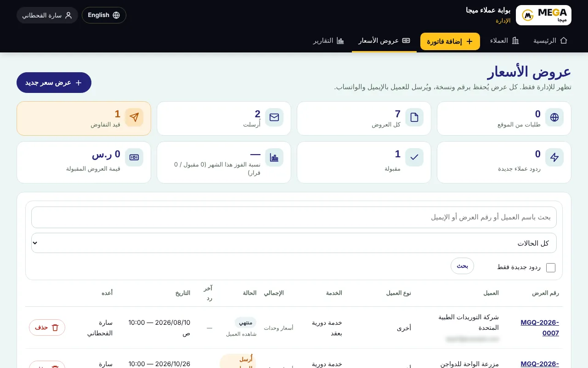588x368 pixels.
Task: Click the رقم العرض column header
Action: [x=545, y=293]
